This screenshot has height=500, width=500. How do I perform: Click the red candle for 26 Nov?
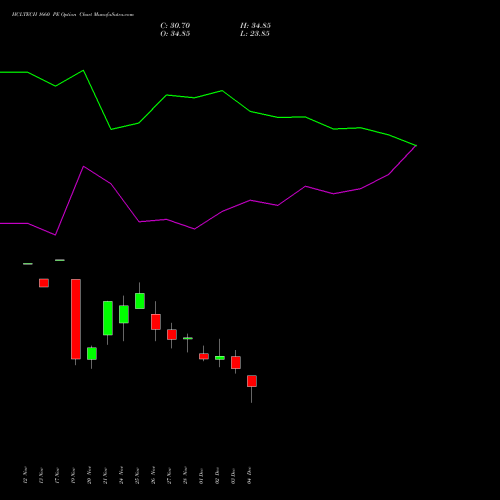click(x=156, y=322)
